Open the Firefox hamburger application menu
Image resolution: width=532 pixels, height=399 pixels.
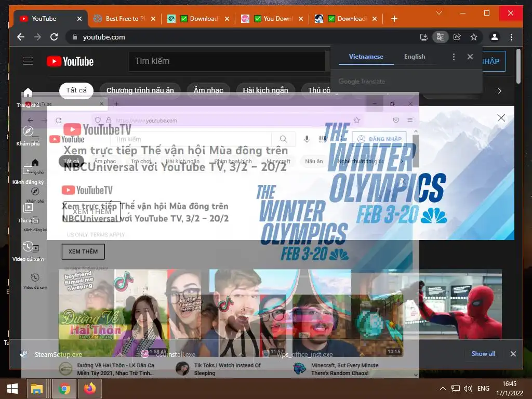[410, 120]
